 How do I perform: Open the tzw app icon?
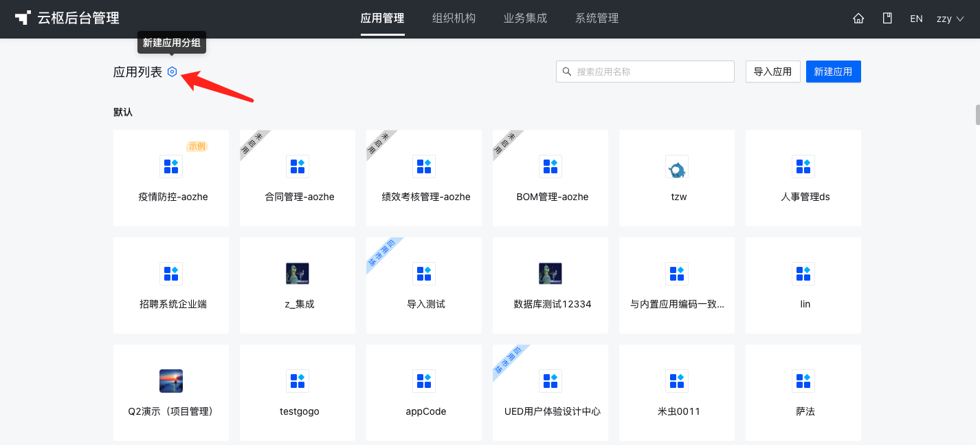pos(677,166)
